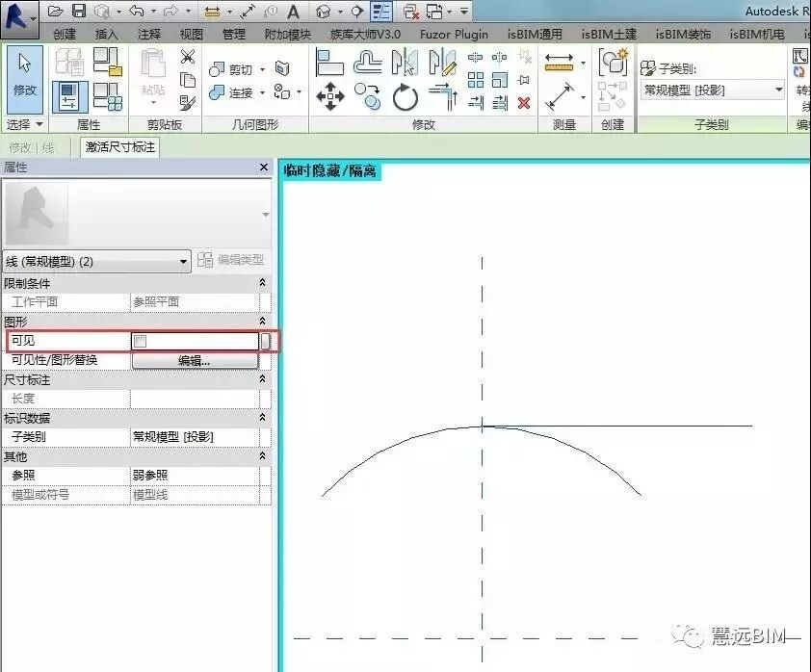Click the Split Element icon

pyautogui.click(x=475, y=57)
